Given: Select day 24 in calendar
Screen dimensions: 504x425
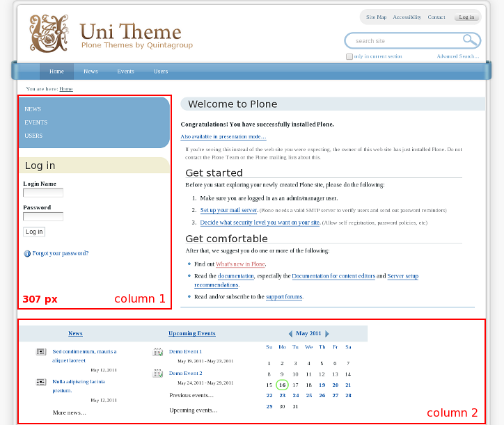Looking at the screenshot, I should click(296, 396).
